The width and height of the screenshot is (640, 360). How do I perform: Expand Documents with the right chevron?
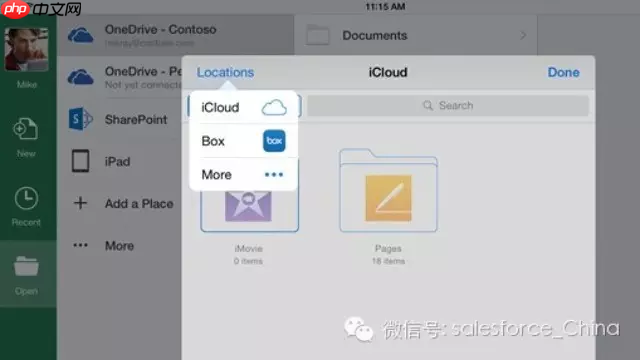(523, 36)
